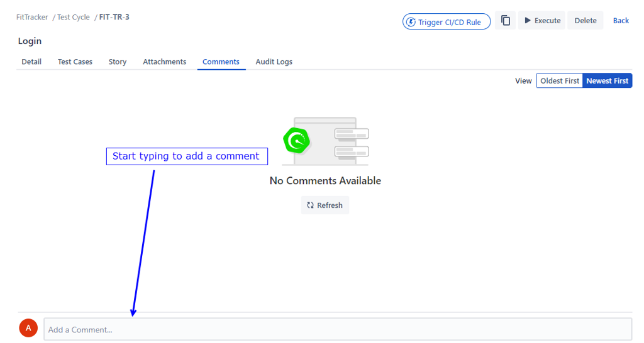The height and width of the screenshot is (343, 644).
Task: Click the Trigger CI/CD Rule button
Action: 447,22
